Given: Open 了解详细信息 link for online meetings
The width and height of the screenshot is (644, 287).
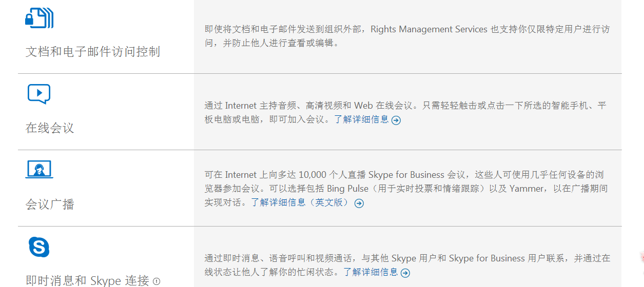Looking at the screenshot, I should 361,120.
